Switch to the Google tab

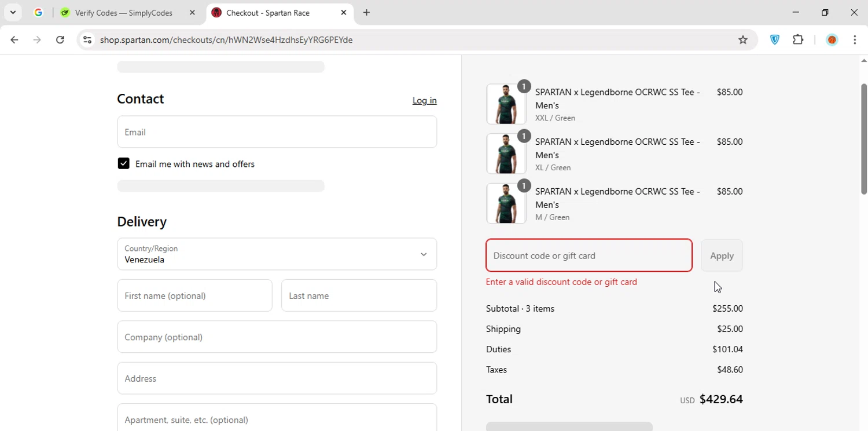coord(38,13)
